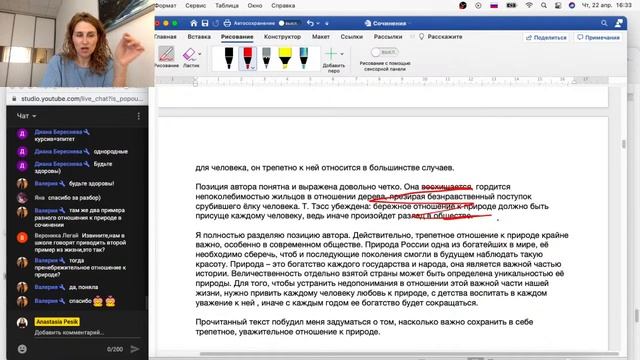The width and height of the screenshot is (640, 360).
Task: Switch to the Вставка ribbon tab
Action: point(199,37)
